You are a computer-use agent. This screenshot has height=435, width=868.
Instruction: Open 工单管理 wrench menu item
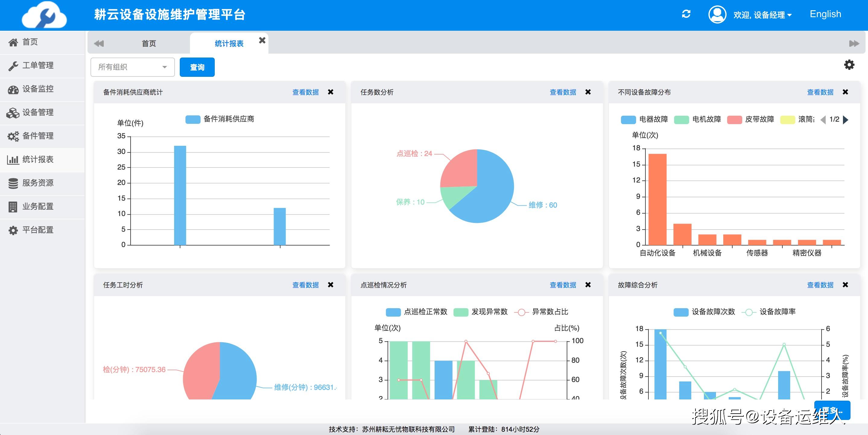38,65
